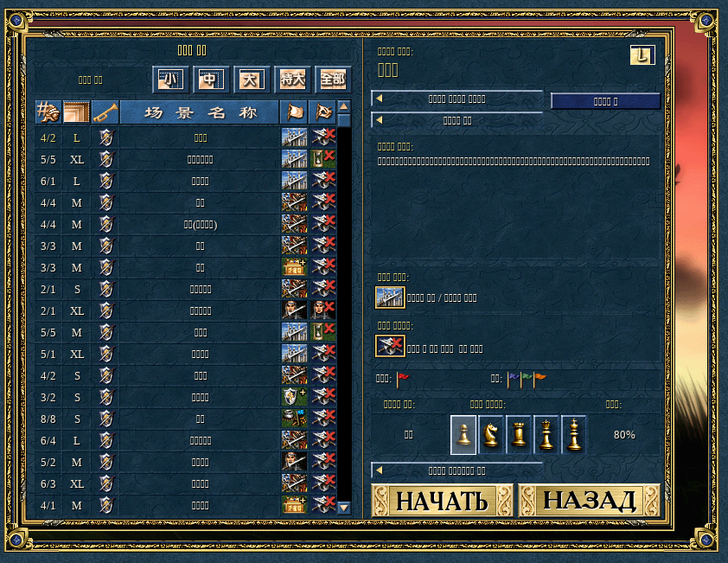Screen dimensions: 728x563
Task: Select knight difficulty level
Action: click(x=491, y=435)
